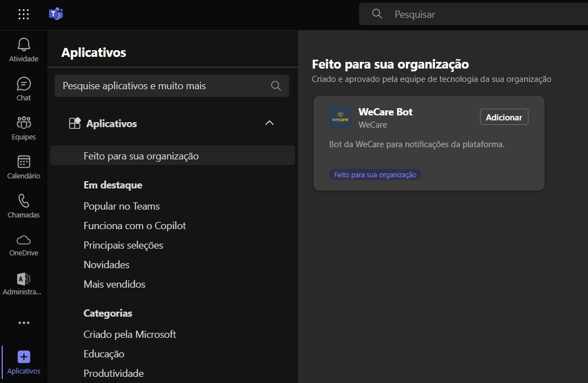Go to Equipes in sidebar
Image resolution: width=588 pixels, height=383 pixels.
pyautogui.click(x=23, y=128)
